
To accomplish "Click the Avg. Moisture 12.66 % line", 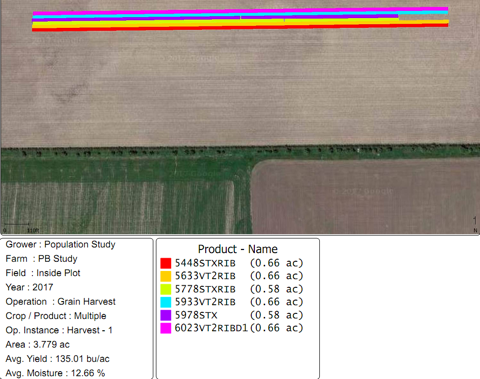I will point(55,373).
